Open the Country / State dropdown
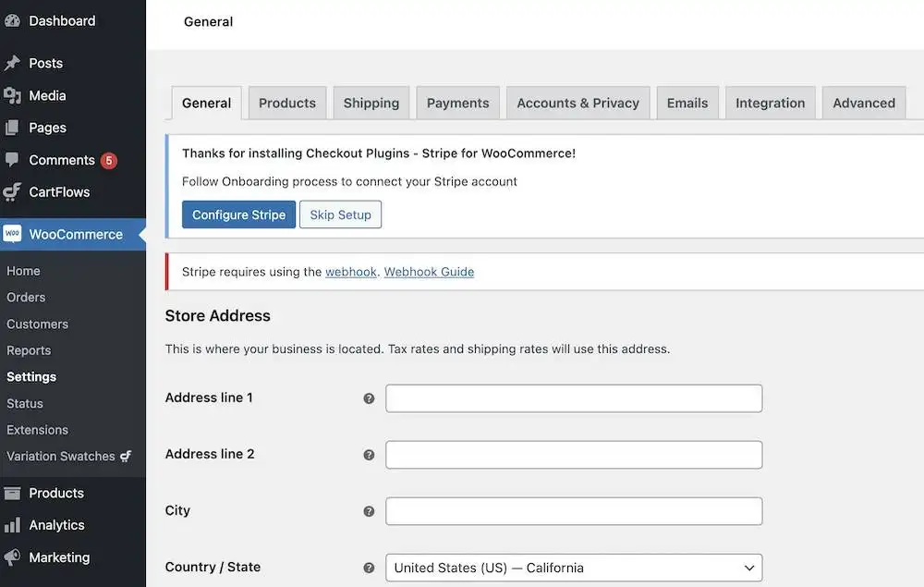The image size is (924, 587). coord(573,568)
